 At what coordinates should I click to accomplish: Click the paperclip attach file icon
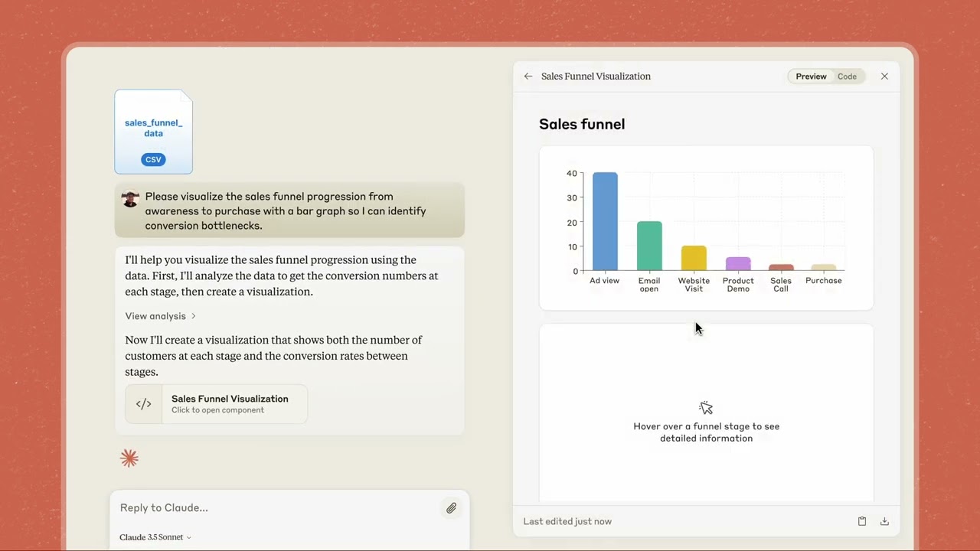coord(452,508)
